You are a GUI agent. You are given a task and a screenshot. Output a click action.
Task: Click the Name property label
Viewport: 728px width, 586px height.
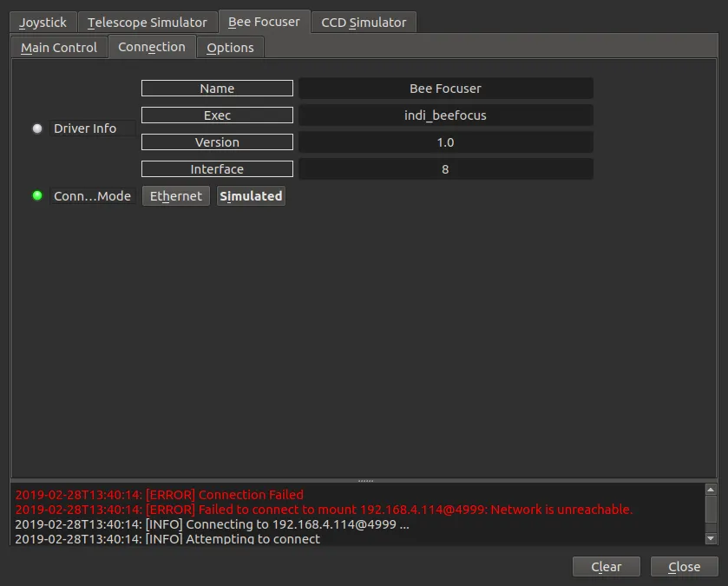tap(217, 89)
